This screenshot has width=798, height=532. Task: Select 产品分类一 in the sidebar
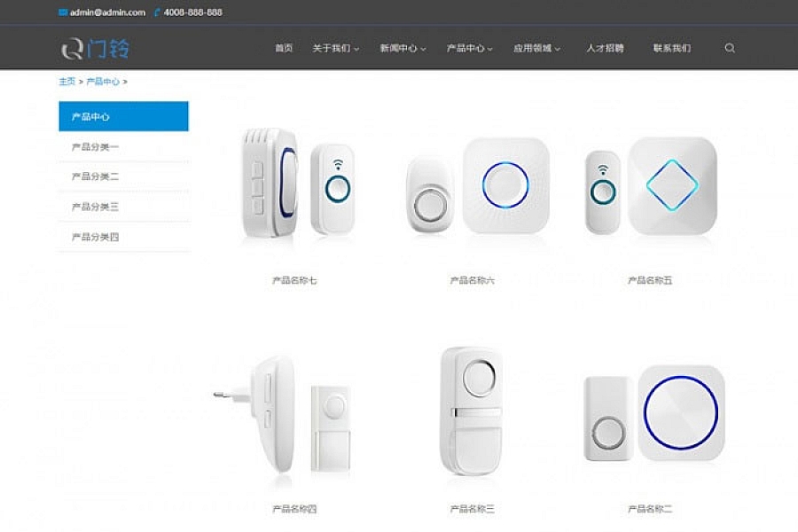click(x=123, y=147)
